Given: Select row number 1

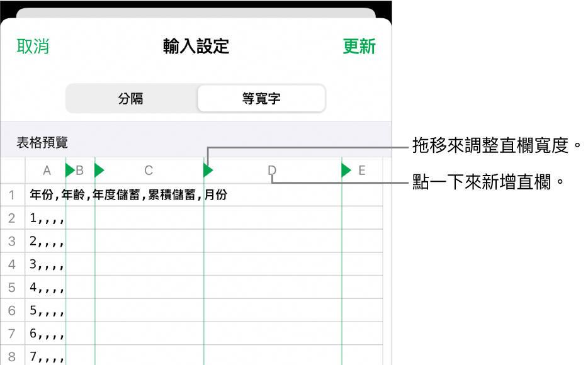Looking at the screenshot, I should pyautogui.click(x=13, y=194).
